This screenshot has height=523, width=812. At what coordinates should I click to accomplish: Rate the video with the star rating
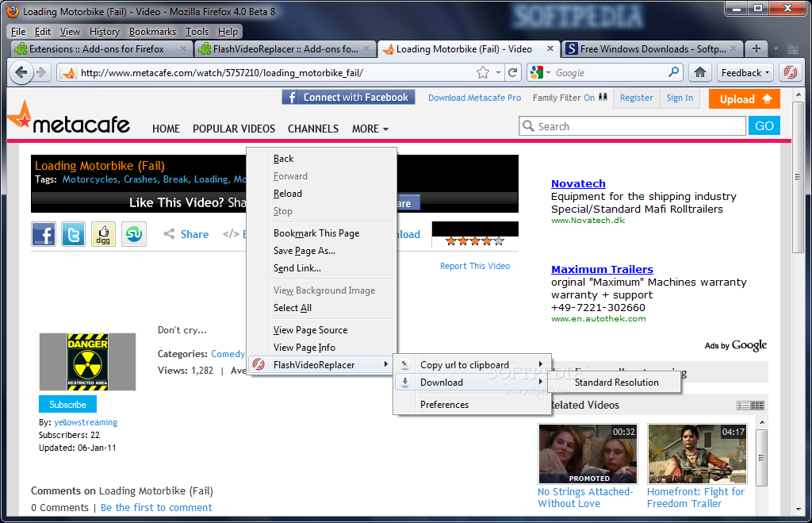475,241
